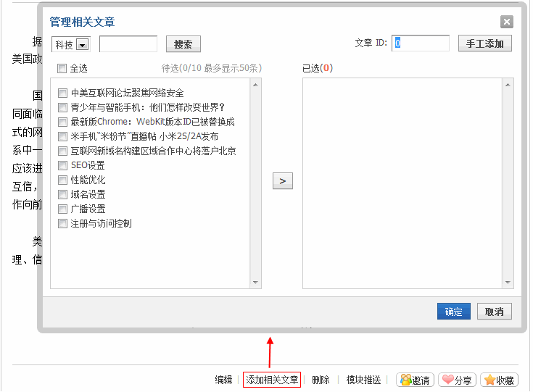Image resolution: width=533 pixels, height=392 pixels.
Task: Check 互联网新域名构建区域合作中心 article checkbox
Action: coord(62,151)
